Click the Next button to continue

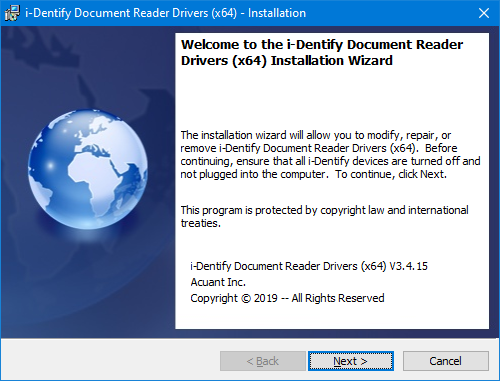click(351, 361)
